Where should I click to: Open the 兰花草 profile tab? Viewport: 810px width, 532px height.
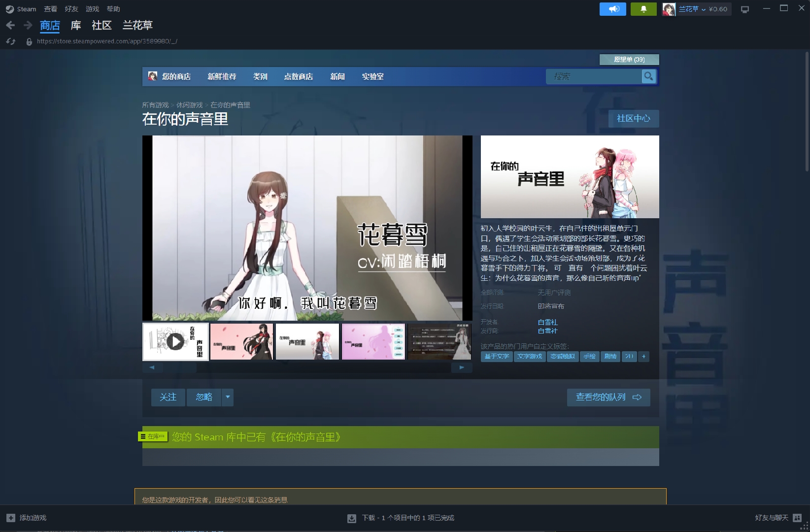tap(137, 25)
